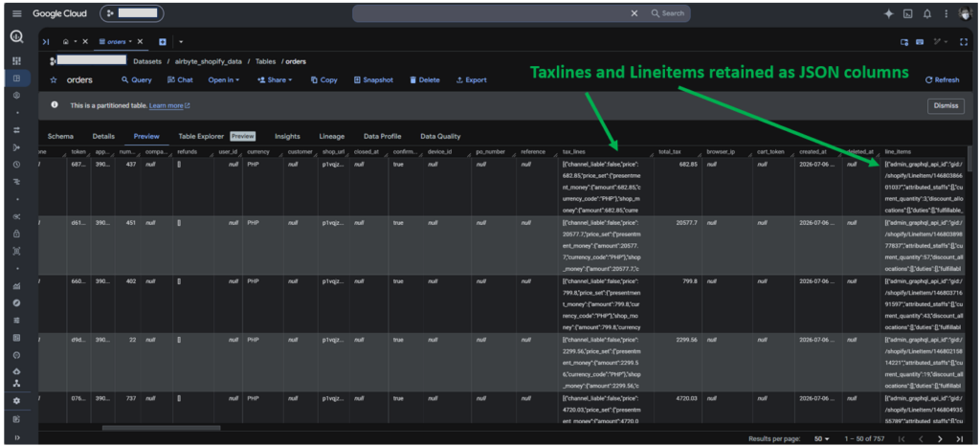
Task: Open the Data Quality tab
Action: (x=440, y=136)
